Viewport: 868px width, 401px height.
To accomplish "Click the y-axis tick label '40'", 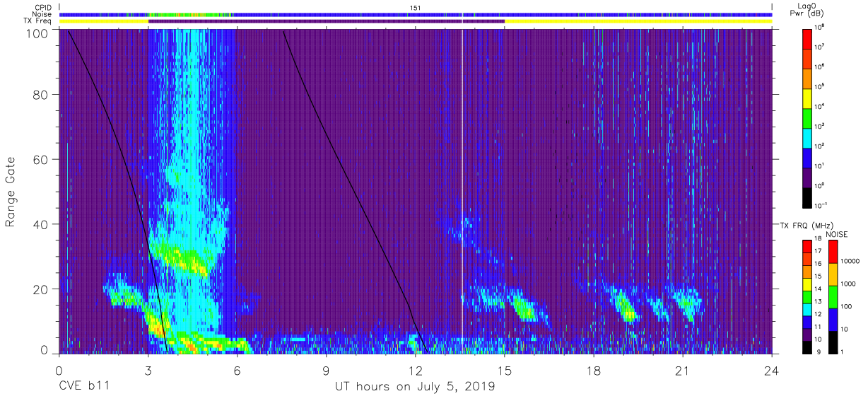I will (40, 224).
